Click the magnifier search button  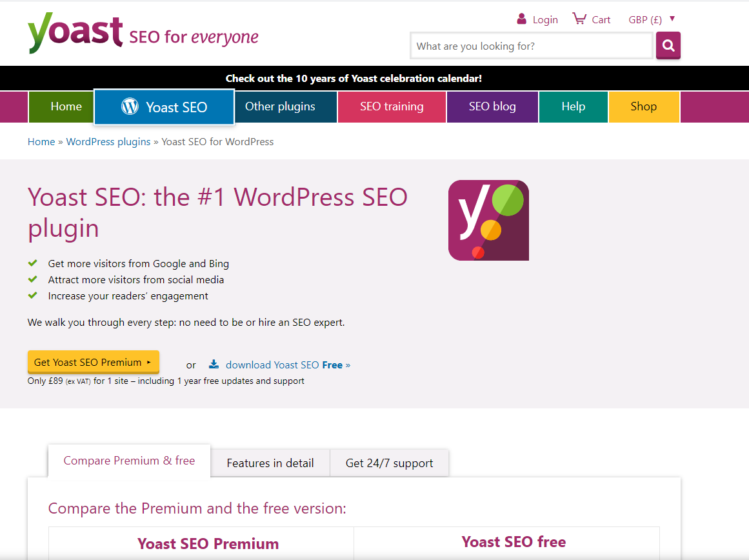click(x=668, y=45)
